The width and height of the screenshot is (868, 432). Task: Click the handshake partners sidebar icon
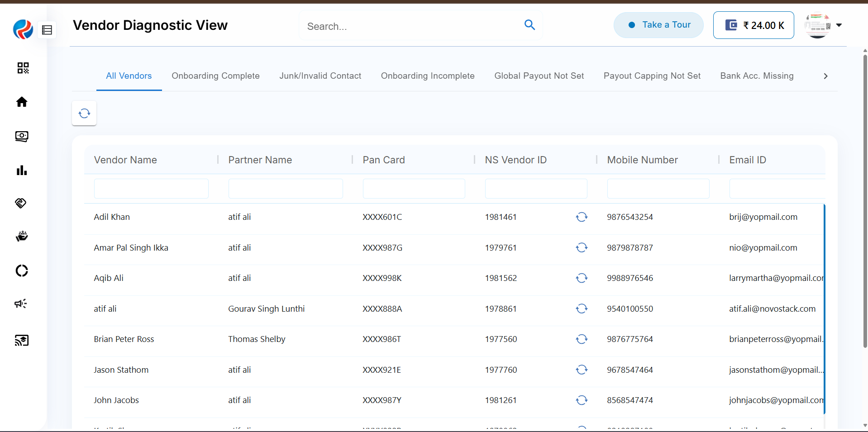tap(21, 203)
